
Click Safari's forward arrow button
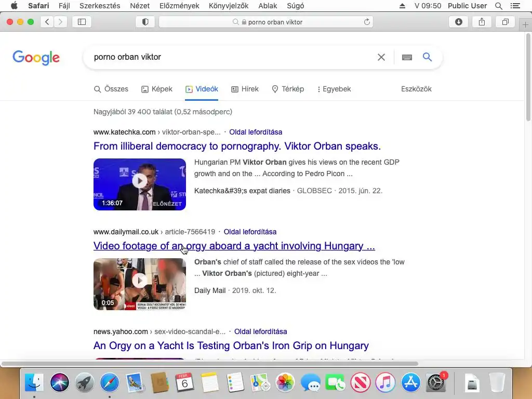[60, 22]
